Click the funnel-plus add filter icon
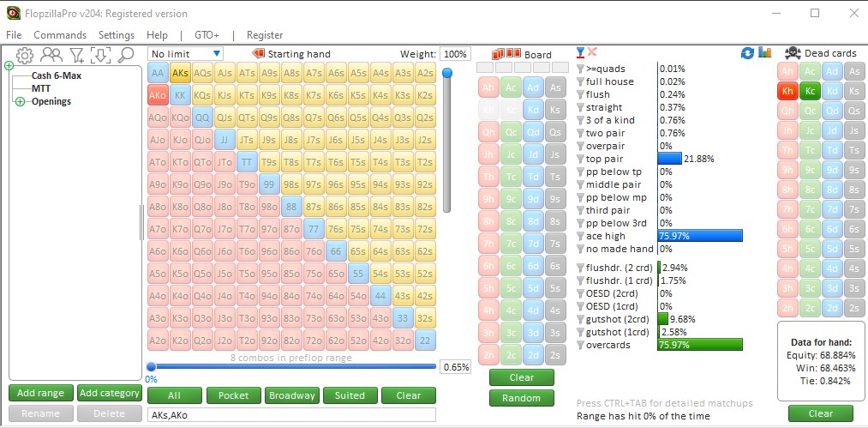Viewport: 868px width, 428px height. pos(76,55)
